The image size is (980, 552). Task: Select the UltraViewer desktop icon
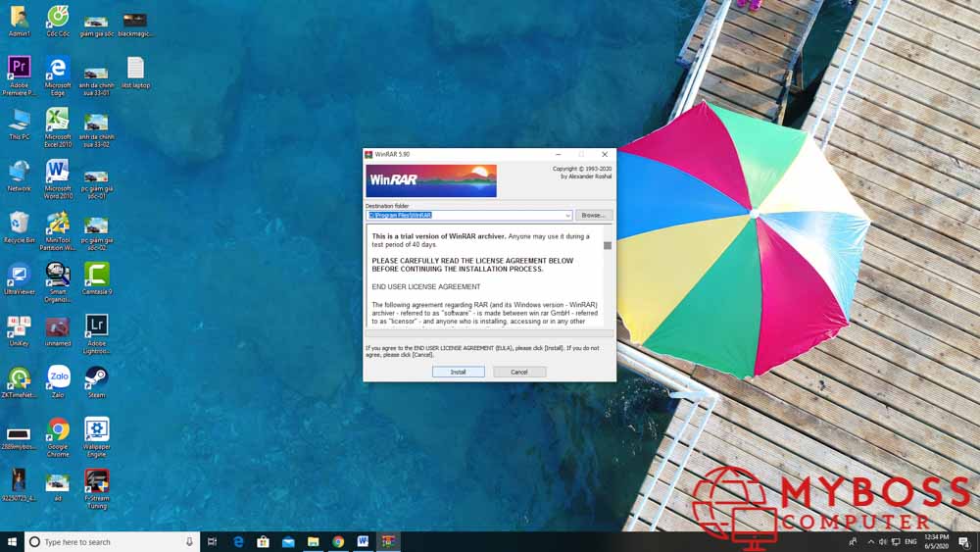coord(19,275)
